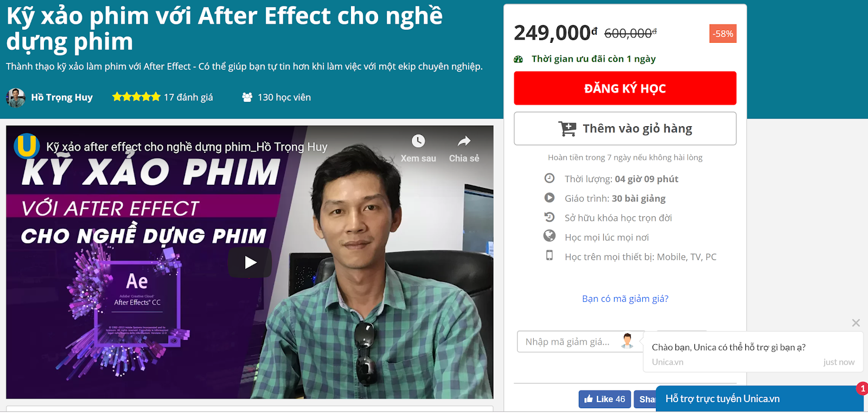Play the course preview video
This screenshot has width=868, height=413.
click(x=250, y=262)
